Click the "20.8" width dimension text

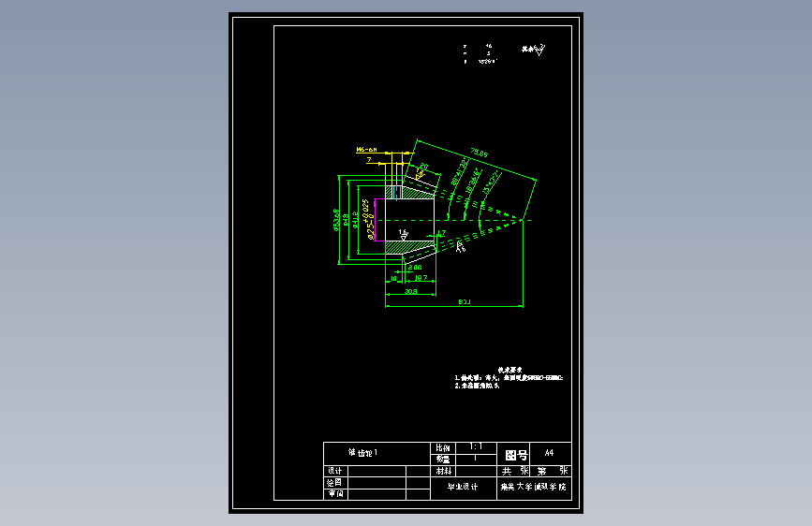pos(415,268)
